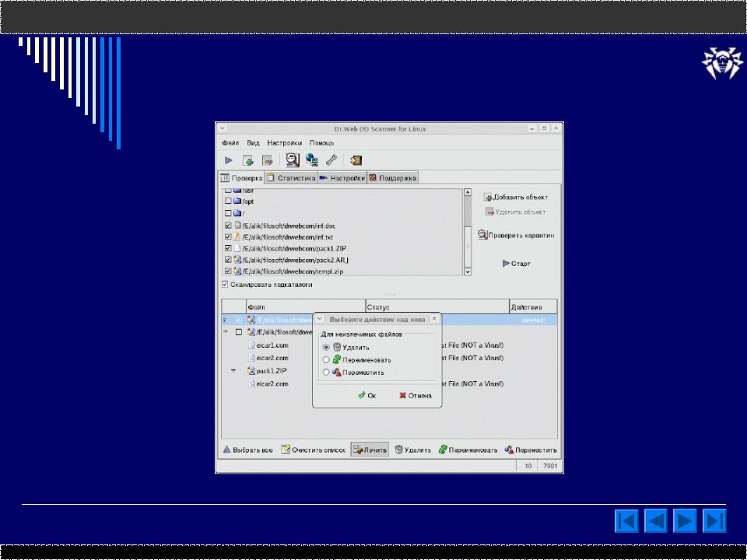Select the Переименовать radio option in the dialog

[326, 360]
